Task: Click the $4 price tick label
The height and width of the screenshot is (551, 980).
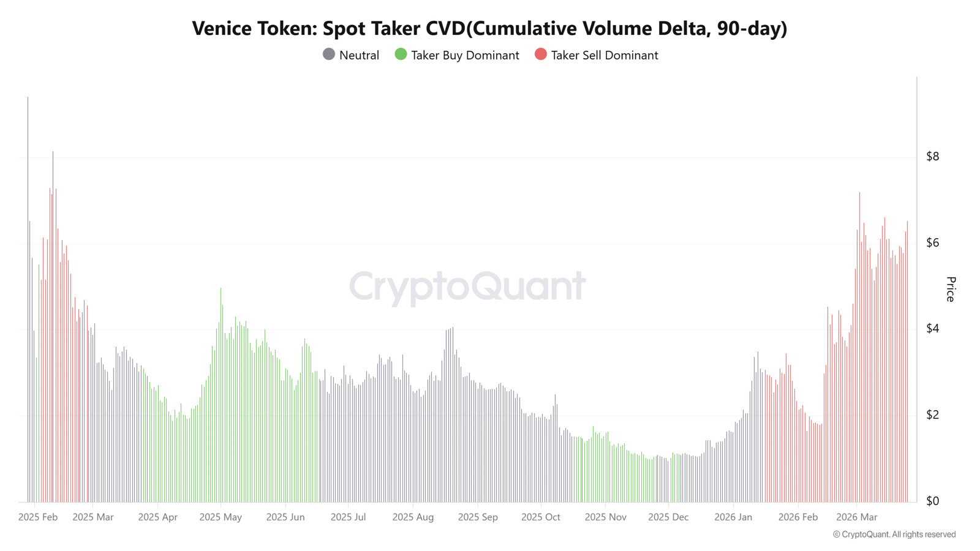Action: coord(932,329)
